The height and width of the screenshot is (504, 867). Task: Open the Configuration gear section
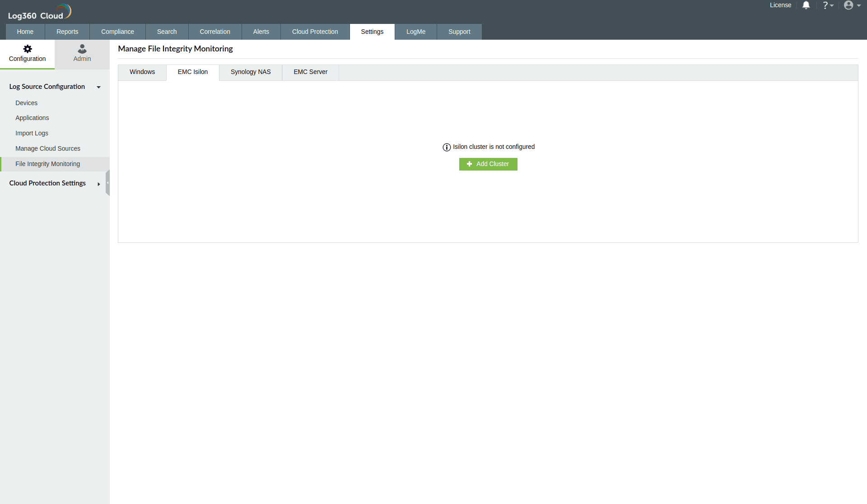tap(27, 53)
